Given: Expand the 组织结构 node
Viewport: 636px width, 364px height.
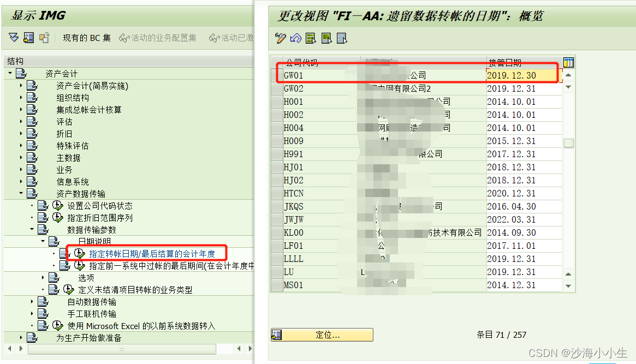Looking at the screenshot, I should (x=21, y=98).
